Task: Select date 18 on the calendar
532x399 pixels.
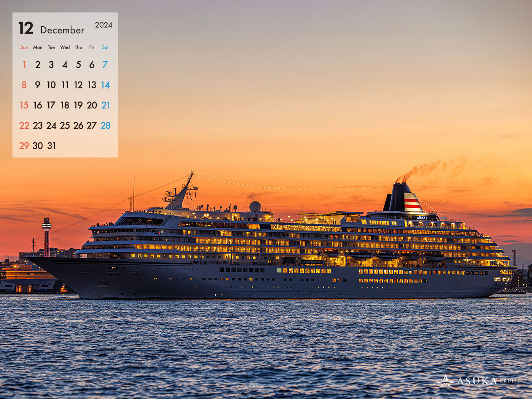Action: coord(65,105)
